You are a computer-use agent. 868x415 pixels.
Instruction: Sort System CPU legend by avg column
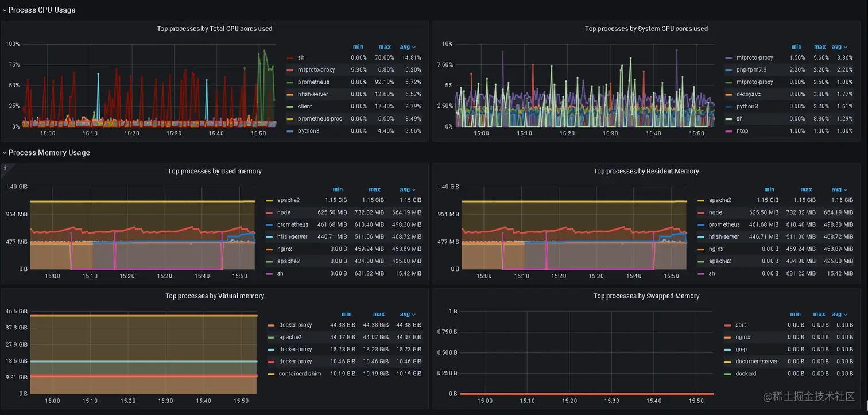tap(839, 47)
